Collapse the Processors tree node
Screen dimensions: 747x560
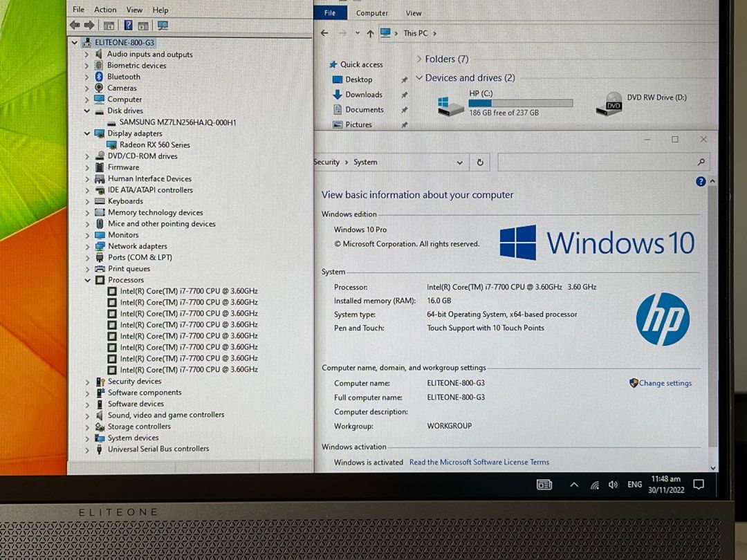pyautogui.click(x=87, y=280)
